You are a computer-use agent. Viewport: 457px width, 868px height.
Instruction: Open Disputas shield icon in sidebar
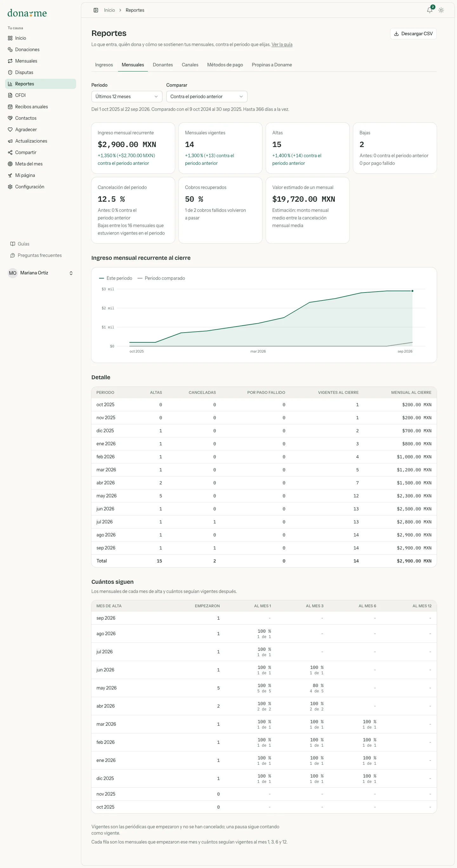coord(10,72)
